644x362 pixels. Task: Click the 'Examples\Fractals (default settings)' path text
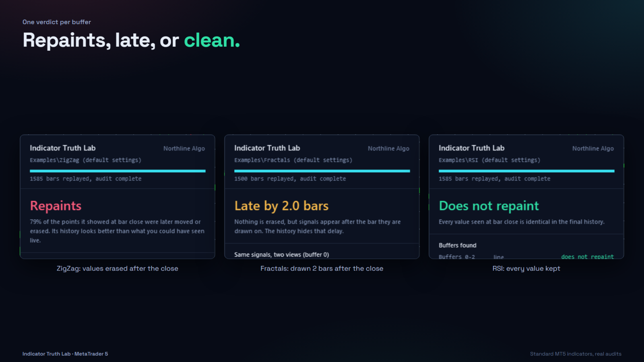coord(293,160)
